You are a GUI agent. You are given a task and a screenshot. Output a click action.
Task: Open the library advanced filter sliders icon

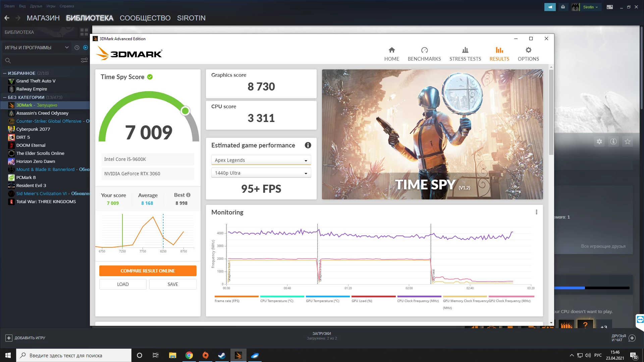point(84,60)
